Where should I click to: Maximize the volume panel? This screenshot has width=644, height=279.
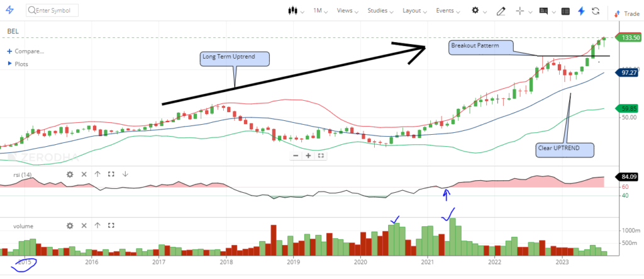(x=111, y=225)
